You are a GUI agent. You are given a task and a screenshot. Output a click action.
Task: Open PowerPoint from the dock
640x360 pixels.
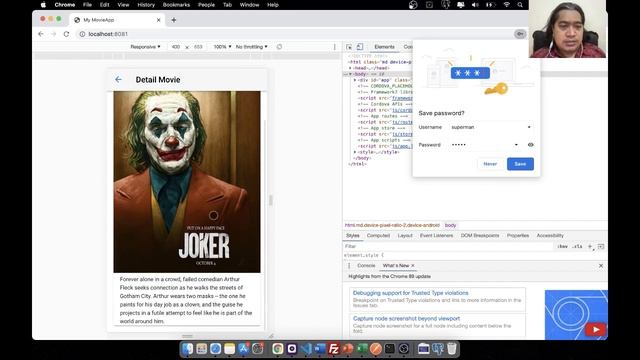348,349
